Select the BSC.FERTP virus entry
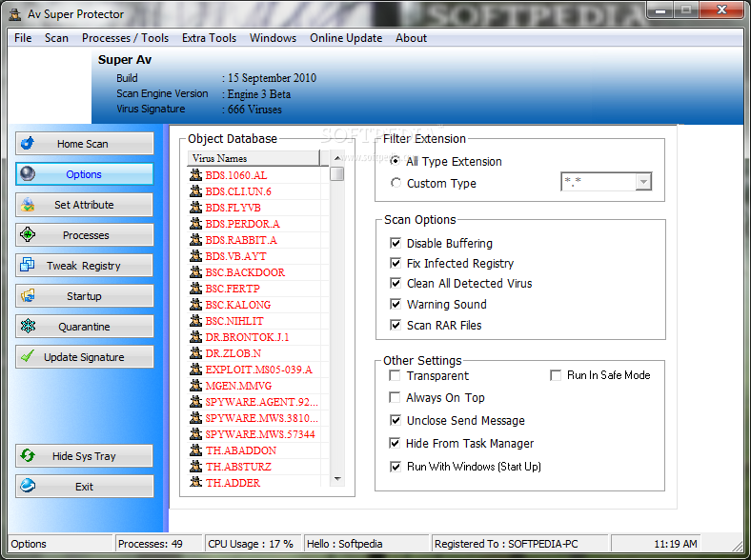The width and height of the screenshot is (751, 560). (233, 289)
